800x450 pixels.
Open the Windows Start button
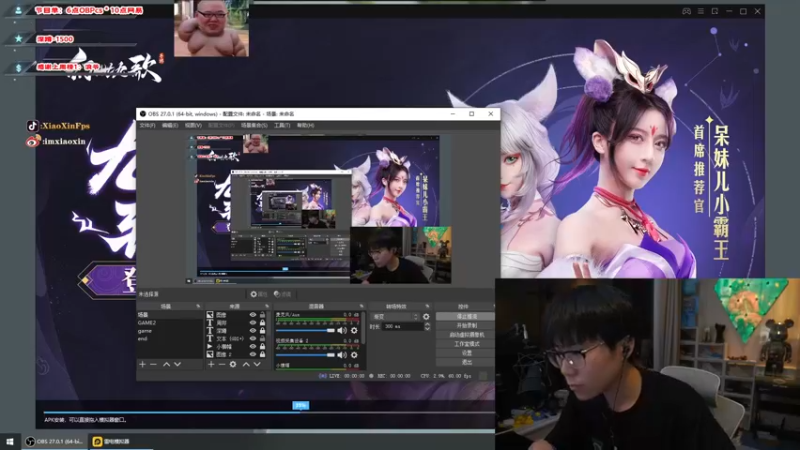pyautogui.click(x=10, y=441)
